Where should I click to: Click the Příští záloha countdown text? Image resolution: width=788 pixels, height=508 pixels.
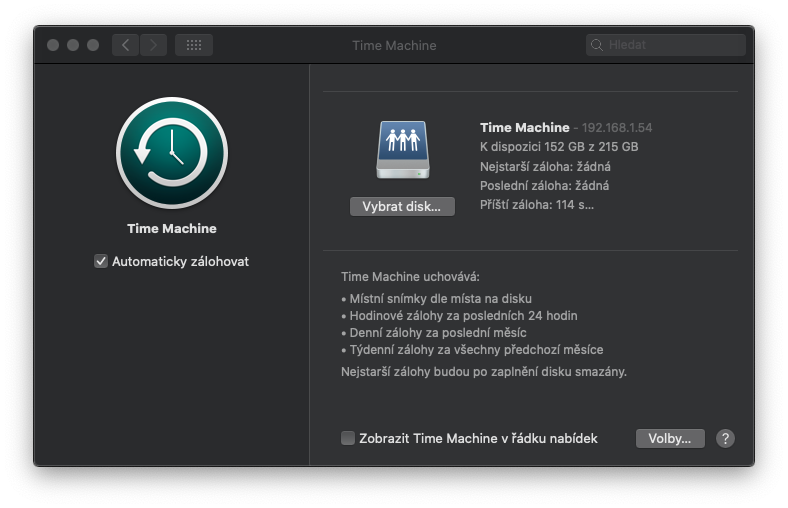537,204
